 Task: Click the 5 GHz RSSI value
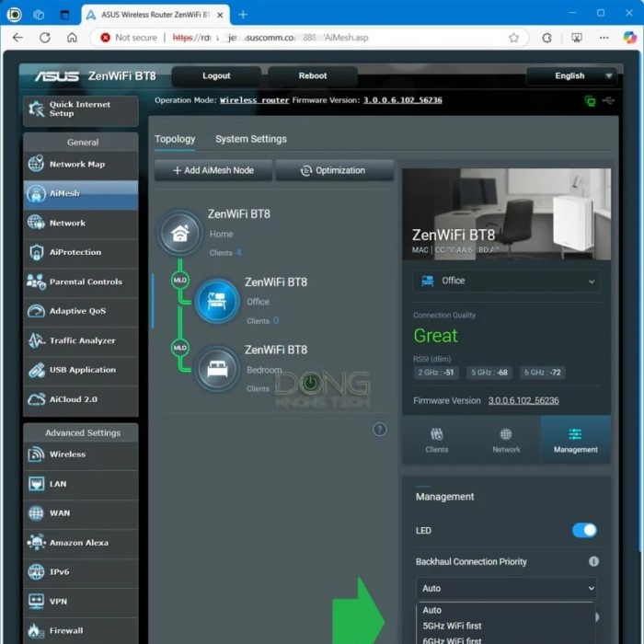click(x=489, y=373)
